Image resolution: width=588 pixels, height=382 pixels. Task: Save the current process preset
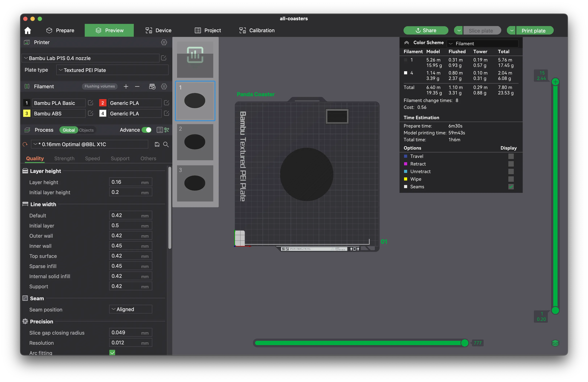click(157, 144)
